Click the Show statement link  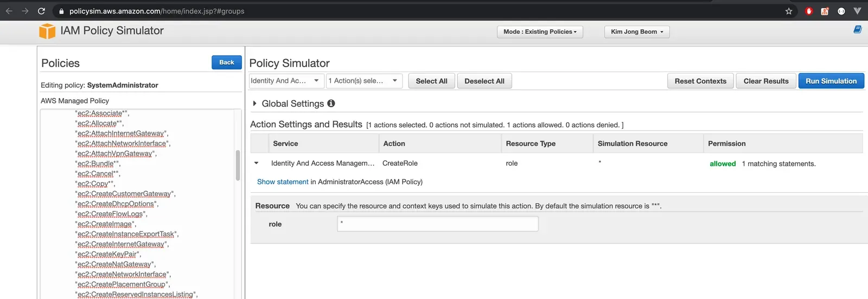click(283, 182)
